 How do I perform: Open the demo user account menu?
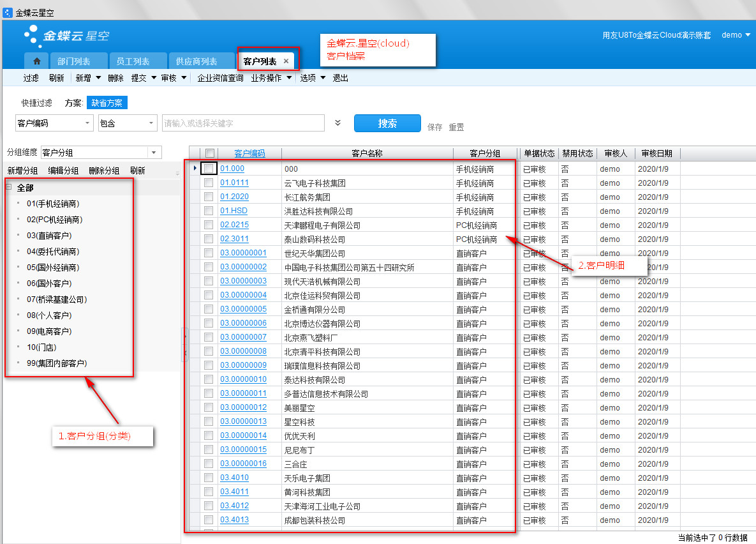point(736,35)
